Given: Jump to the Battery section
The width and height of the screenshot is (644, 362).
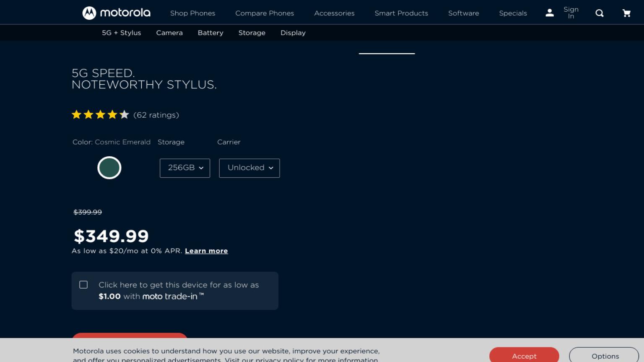Looking at the screenshot, I should click(210, 33).
